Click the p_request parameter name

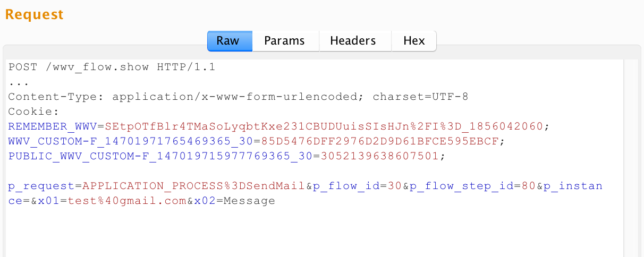click(40, 186)
